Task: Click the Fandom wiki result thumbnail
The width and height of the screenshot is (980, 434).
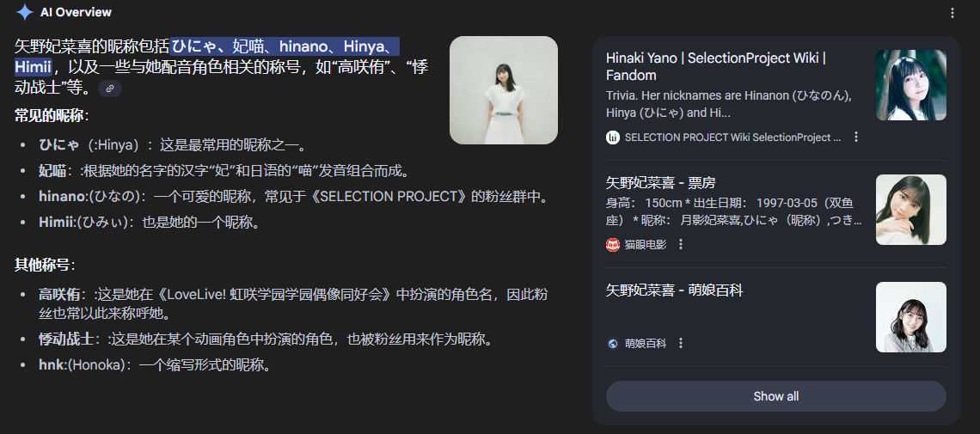Action: click(910, 85)
